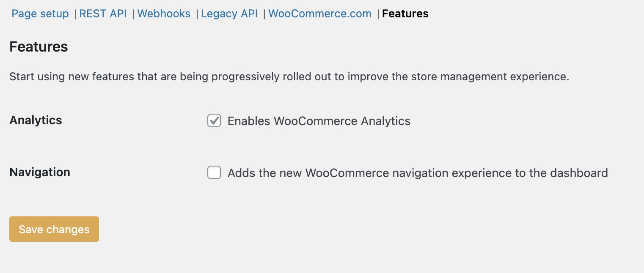The width and height of the screenshot is (644, 273).
Task: Visit the WooCommerce.com settings section
Action: coord(319,14)
